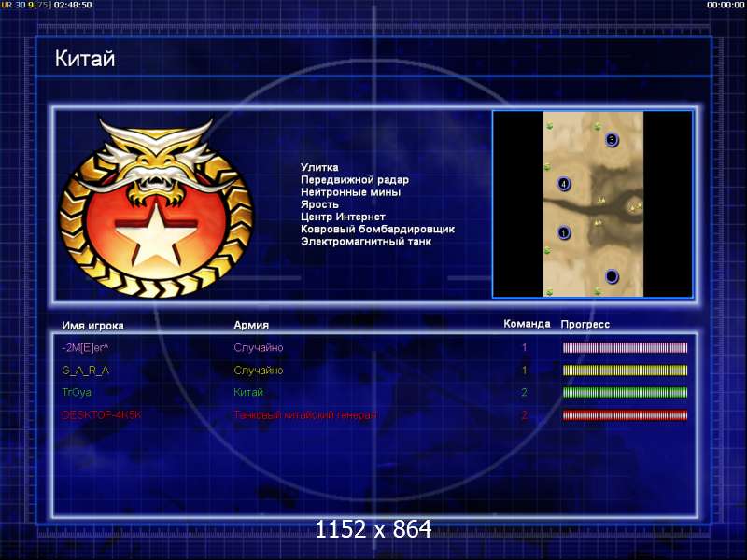Click the Китай faction title
The width and height of the screenshot is (747, 560).
point(85,59)
